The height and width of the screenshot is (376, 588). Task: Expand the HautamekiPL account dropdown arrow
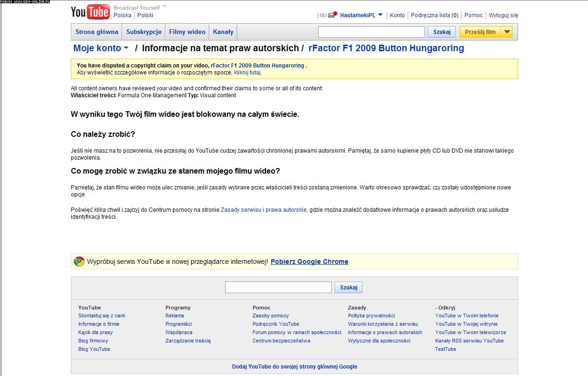pyautogui.click(x=380, y=15)
